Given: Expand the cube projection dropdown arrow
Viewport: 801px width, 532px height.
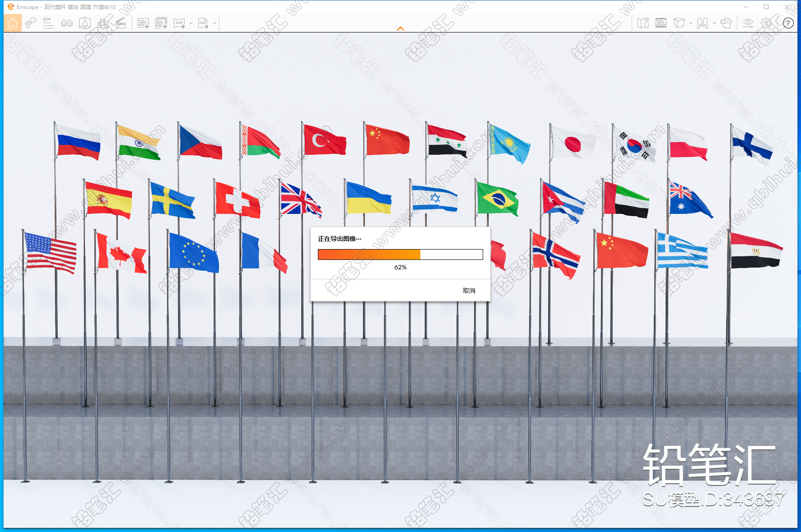Looking at the screenshot, I should coord(691,23).
